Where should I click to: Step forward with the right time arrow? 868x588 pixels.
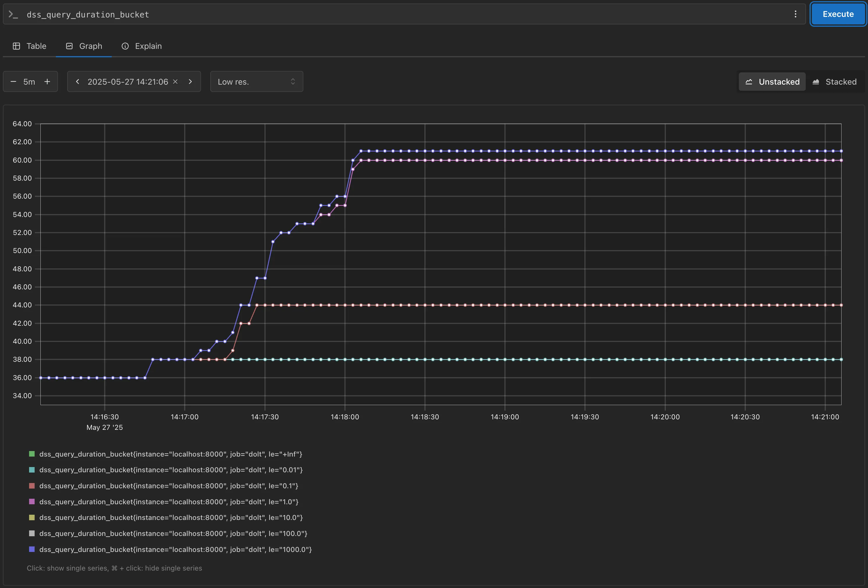point(191,81)
